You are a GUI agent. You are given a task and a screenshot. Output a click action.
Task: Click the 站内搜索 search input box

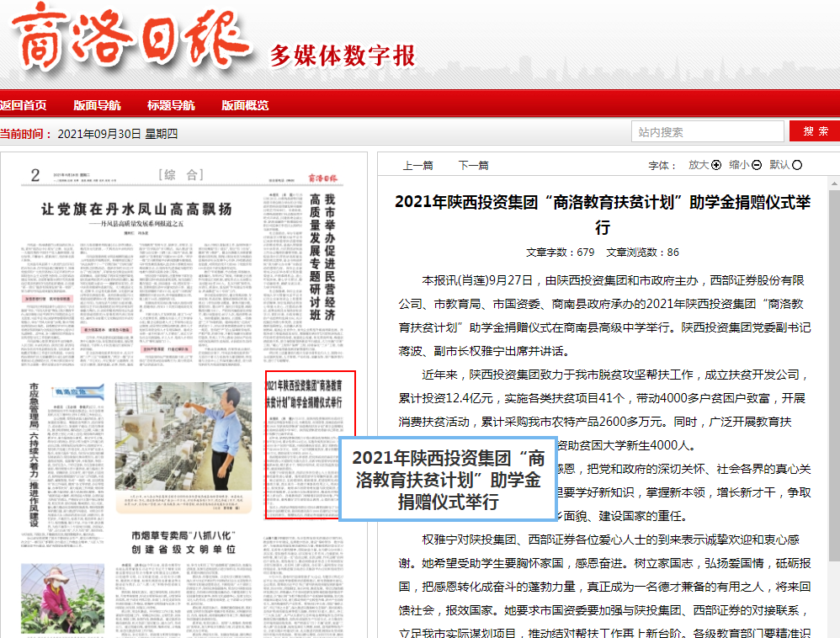coord(707,131)
